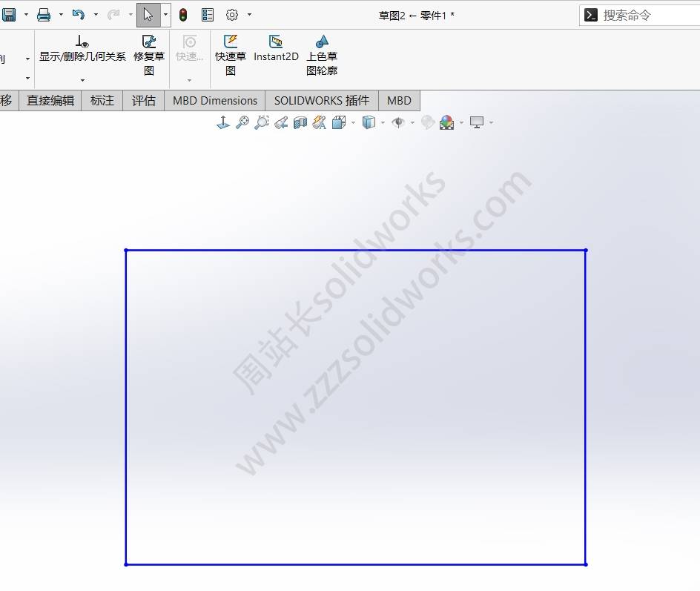Open the 评估 tab

click(144, 100)
